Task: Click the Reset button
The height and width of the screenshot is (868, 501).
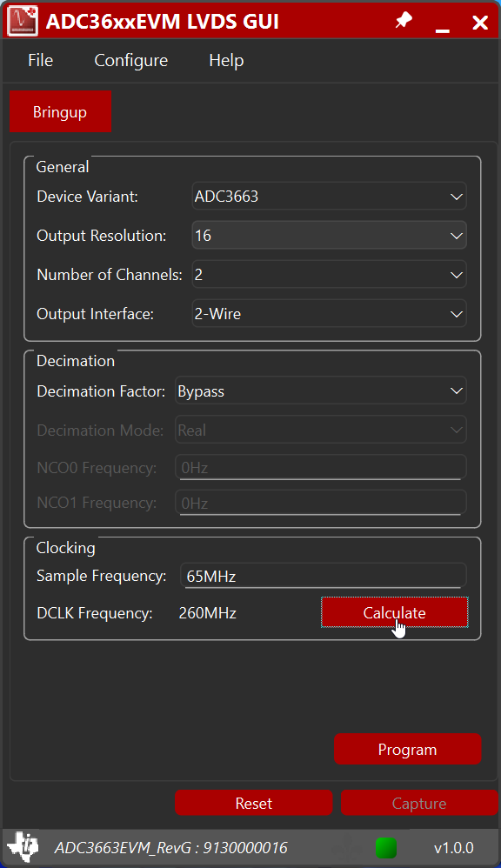Action: coord(253,802)
